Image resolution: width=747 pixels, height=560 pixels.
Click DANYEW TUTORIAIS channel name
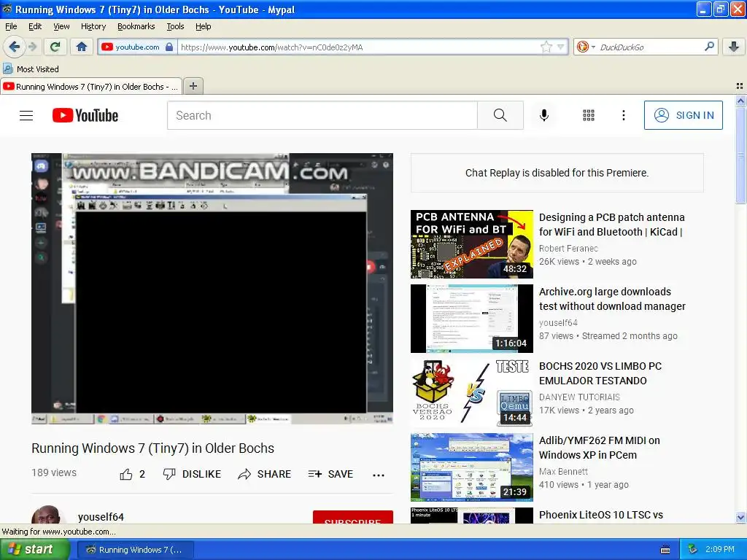click(579, 397)
